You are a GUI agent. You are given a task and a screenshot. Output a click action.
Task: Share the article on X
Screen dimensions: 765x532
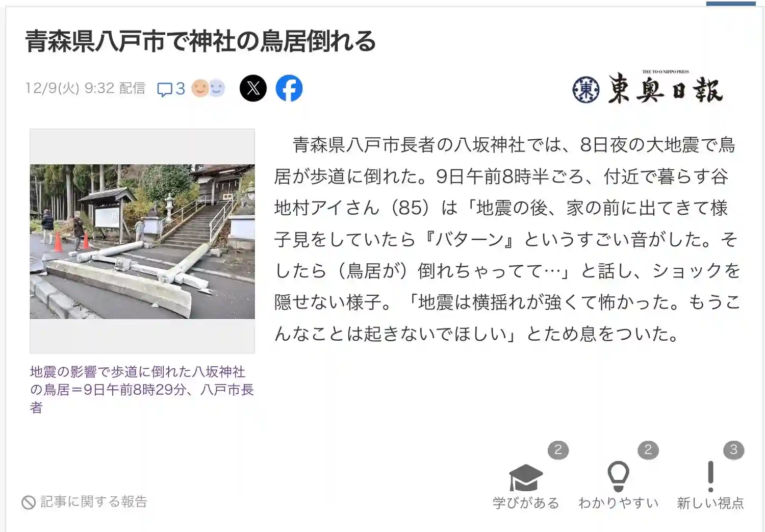tap(253, 88)
